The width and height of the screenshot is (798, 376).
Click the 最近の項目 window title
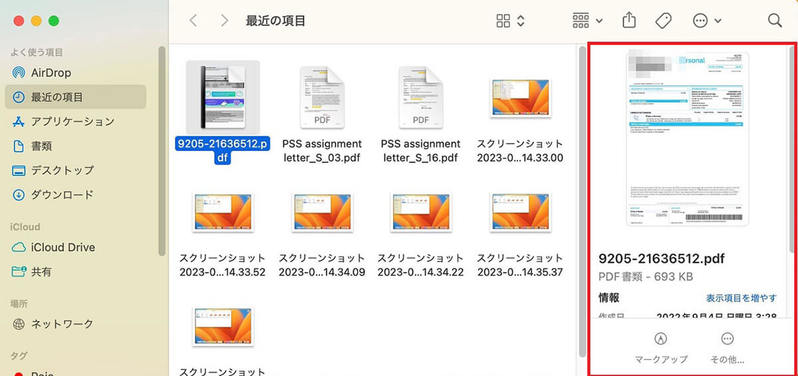click(x=275, y=21)
